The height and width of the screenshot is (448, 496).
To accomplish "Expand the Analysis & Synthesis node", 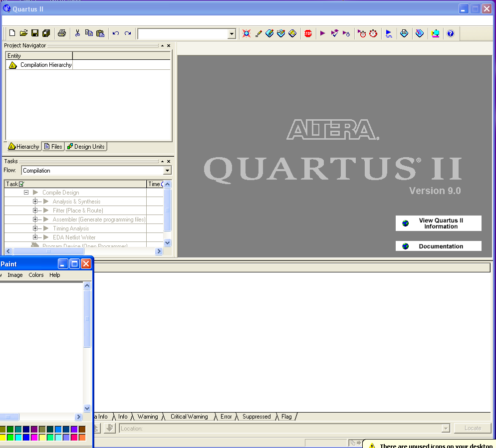I will coord(35,202).
